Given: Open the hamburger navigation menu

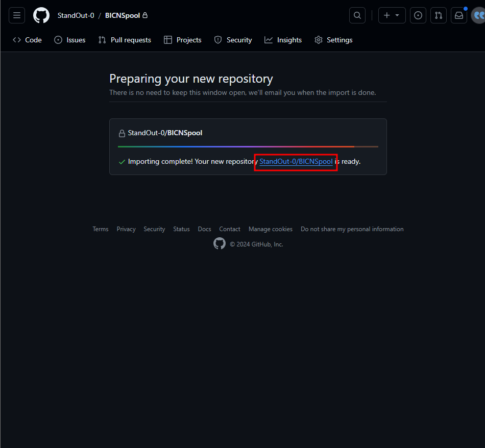Looking at the screenshot, I should (x=17, y=15).
